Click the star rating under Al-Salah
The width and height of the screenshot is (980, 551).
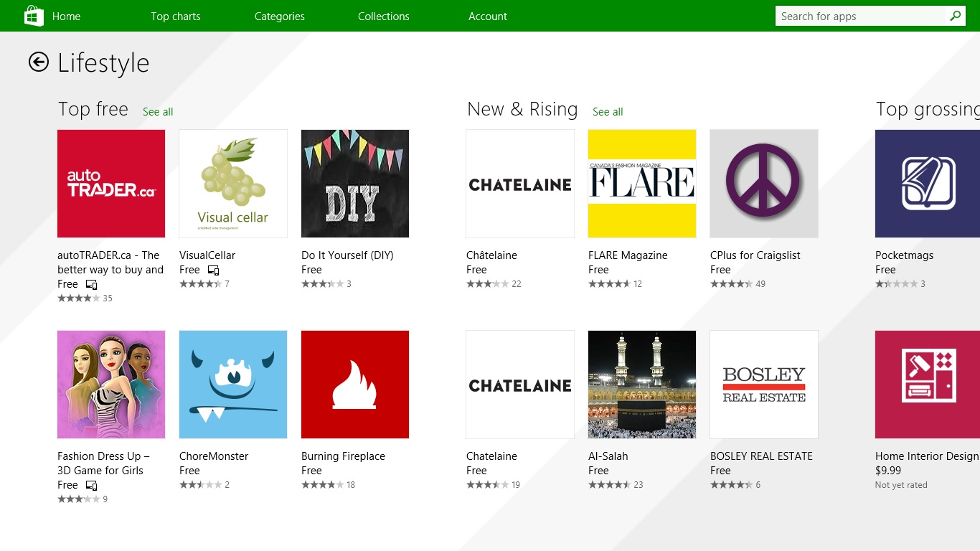pyautogui.click(x=609, y=485)
